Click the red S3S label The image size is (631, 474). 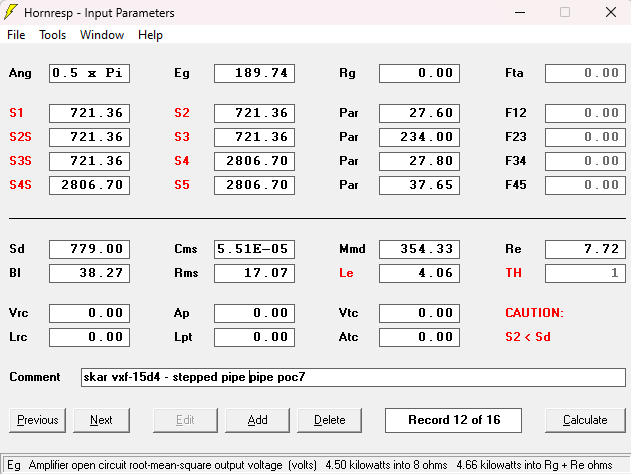tap(20, 161)
